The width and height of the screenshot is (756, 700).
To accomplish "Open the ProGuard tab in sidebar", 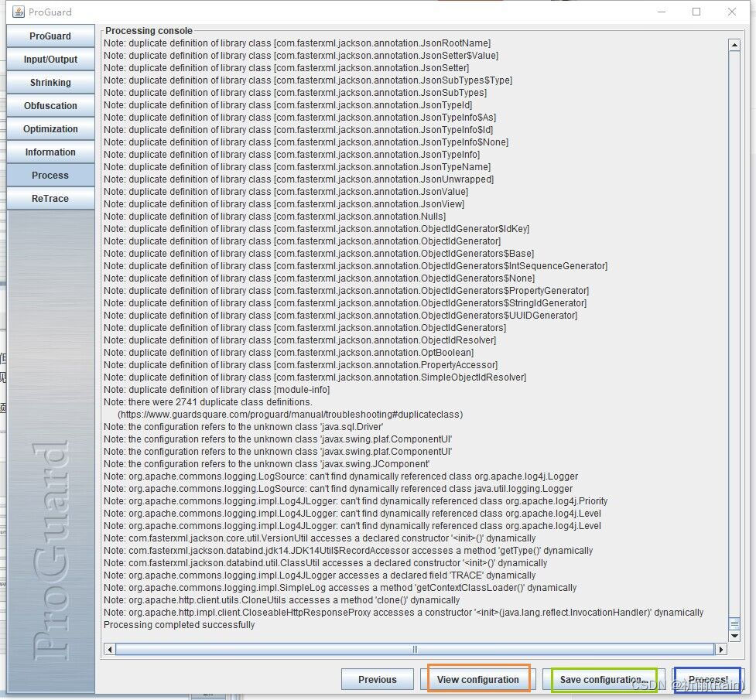I will (50, 36).
